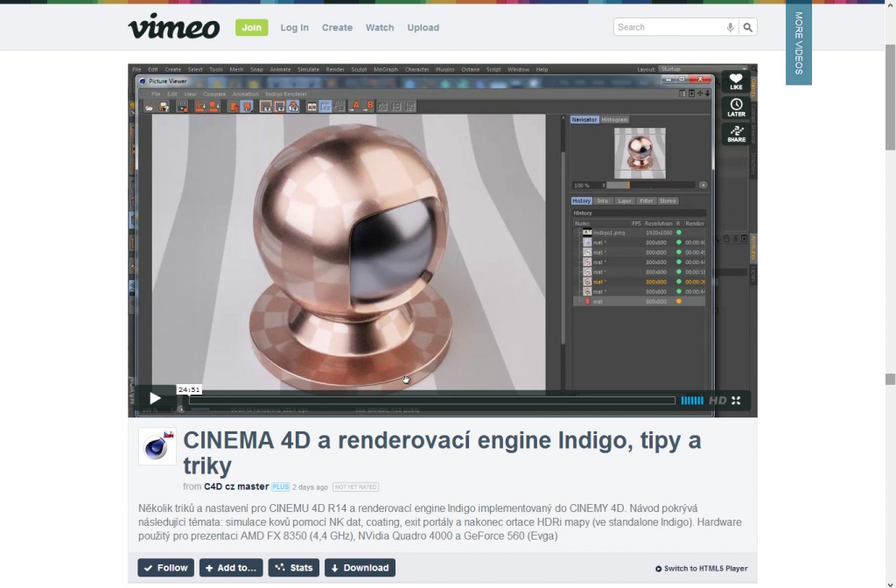
Task: Click the NOT YET RATED badge
Action: pyautogui.click(x=355, y=486)
